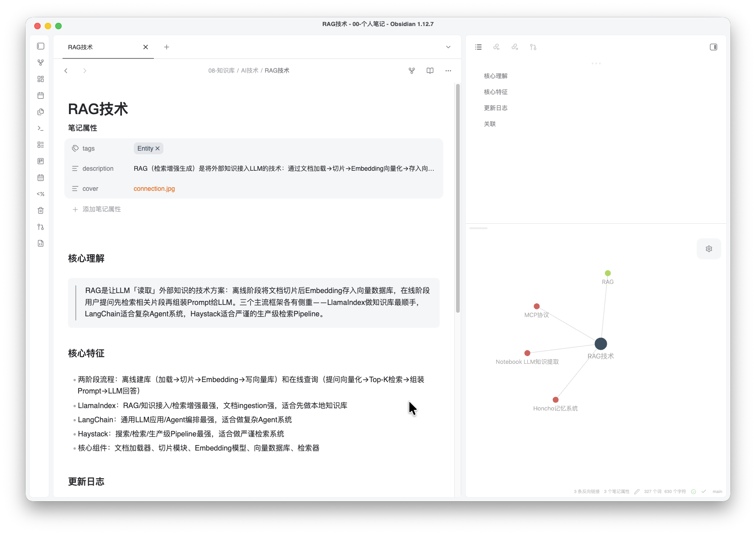Click the AI技术 breadcrumb folder

[x=250, y=71]
